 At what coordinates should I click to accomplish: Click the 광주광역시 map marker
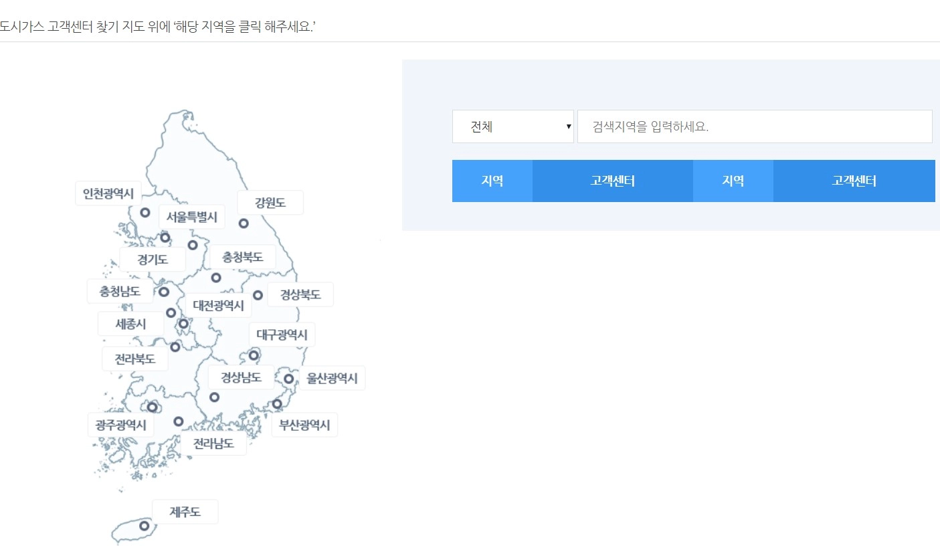tap(152, 407)
